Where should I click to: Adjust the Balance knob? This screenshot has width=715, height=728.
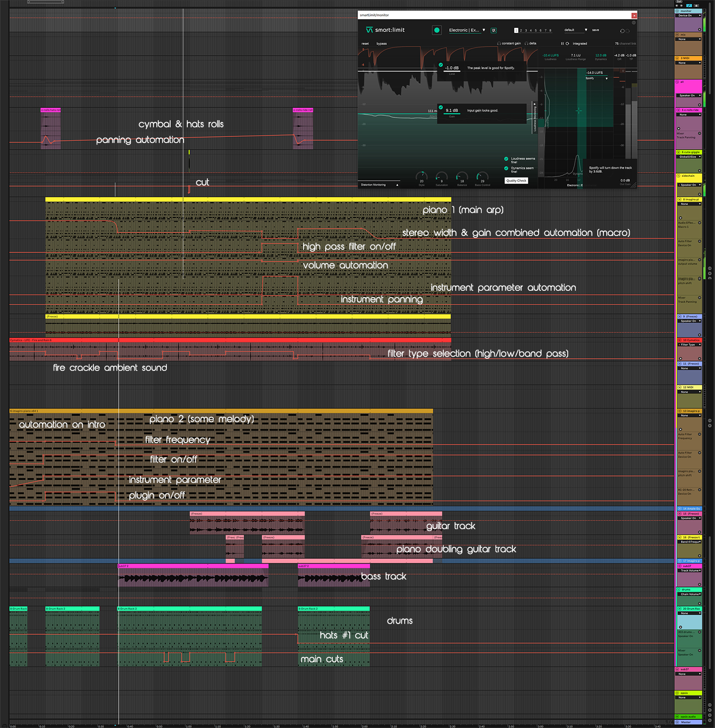click(462, 176)
